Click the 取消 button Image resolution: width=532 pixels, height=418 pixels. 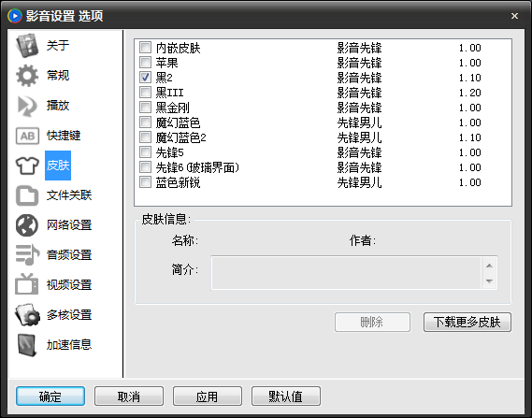tap(129, 396)
